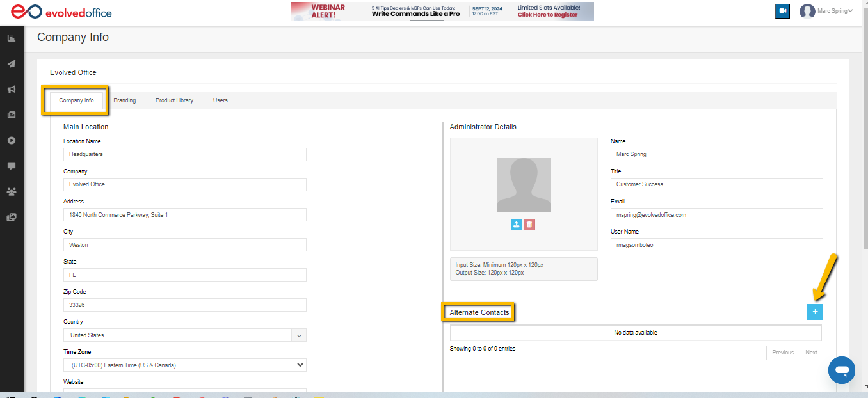The height and width of the screenshot is (398, 868).
Task: Click the user avatar in the header
Action: click(807, 12)
